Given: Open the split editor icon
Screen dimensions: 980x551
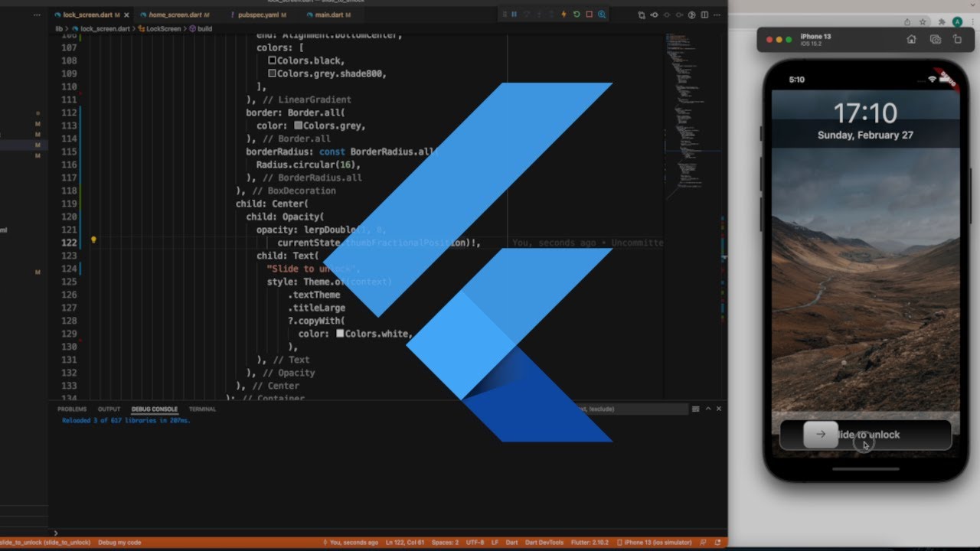Looking at the screenshot, I should [704, 15].
